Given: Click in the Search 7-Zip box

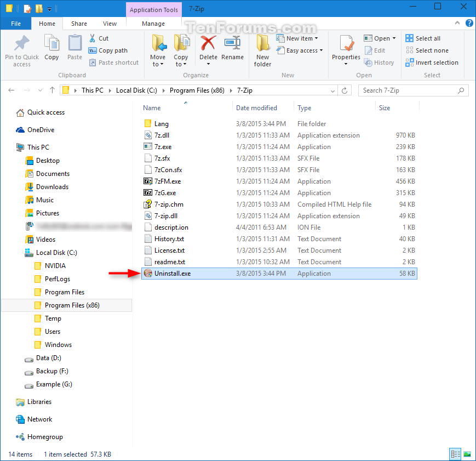Looking at the screenshot, I should coord(413,90).
